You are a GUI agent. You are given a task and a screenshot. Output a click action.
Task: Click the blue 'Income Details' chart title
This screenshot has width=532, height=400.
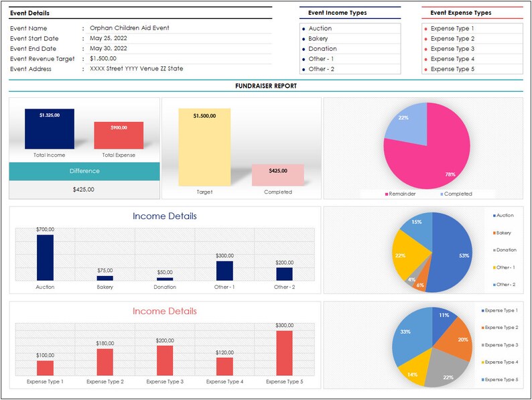click(x=165, y=216)
